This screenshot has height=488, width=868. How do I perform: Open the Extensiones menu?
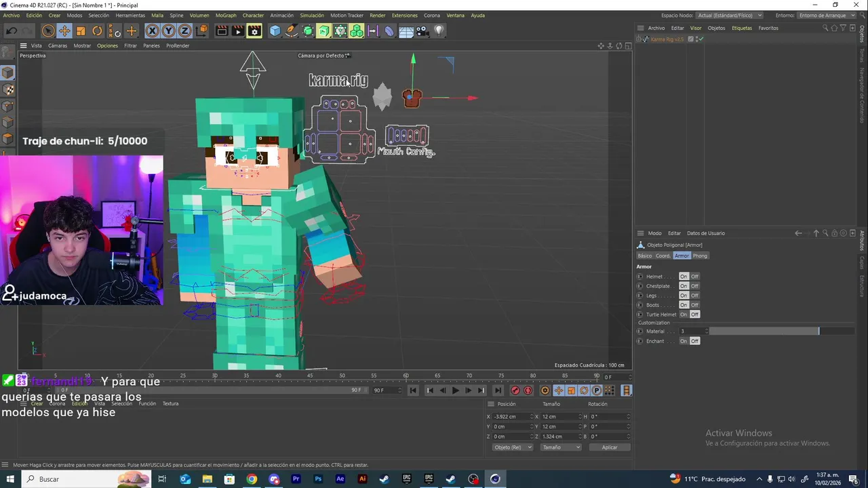(x=405, y=15)
